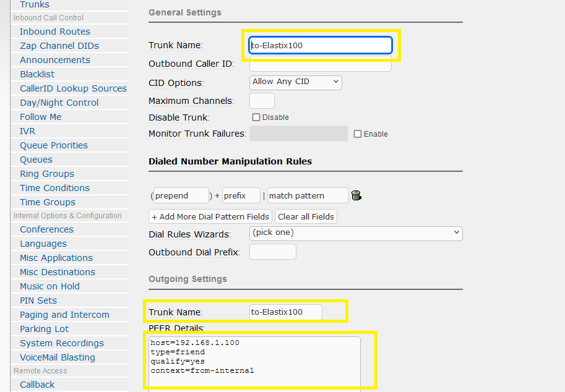
Task: Open Time Conditions page
Action: 54,188
